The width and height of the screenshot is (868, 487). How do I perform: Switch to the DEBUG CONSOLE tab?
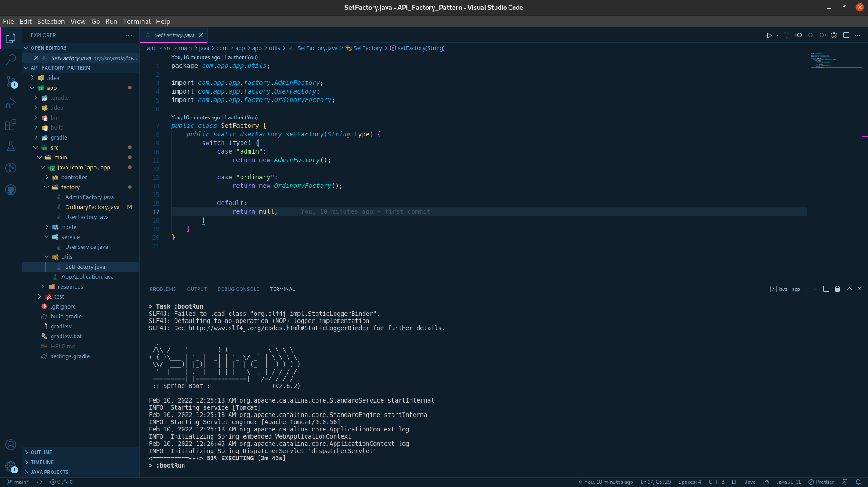coord(238,289)
